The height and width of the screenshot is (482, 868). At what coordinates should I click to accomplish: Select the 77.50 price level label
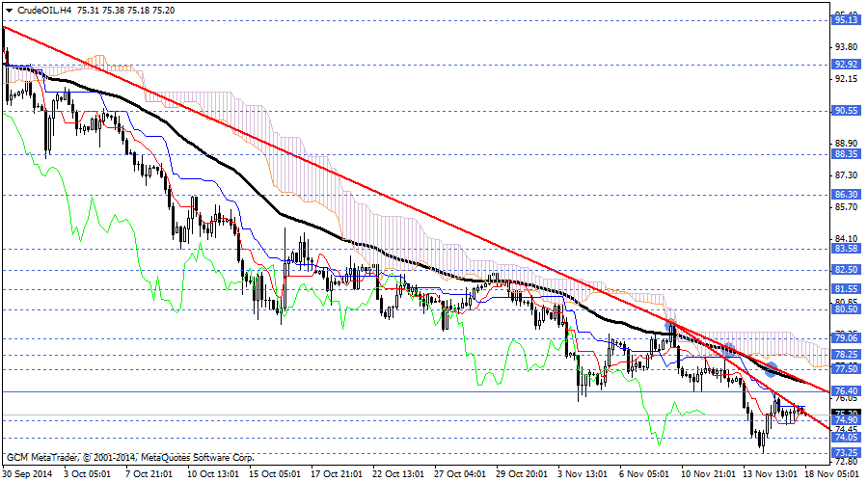tap(847, 369)
